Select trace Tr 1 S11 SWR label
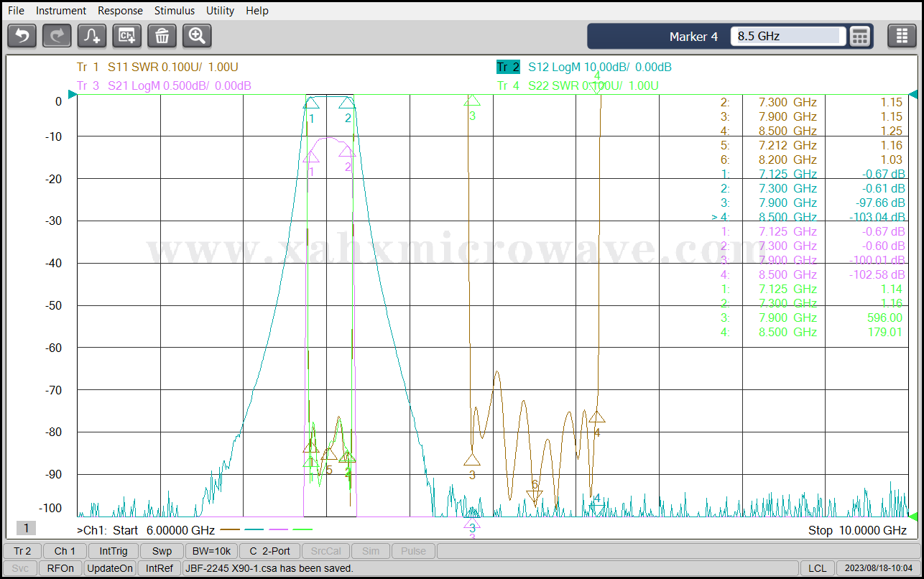The image size is (924, 579). [x=157, y=68]
